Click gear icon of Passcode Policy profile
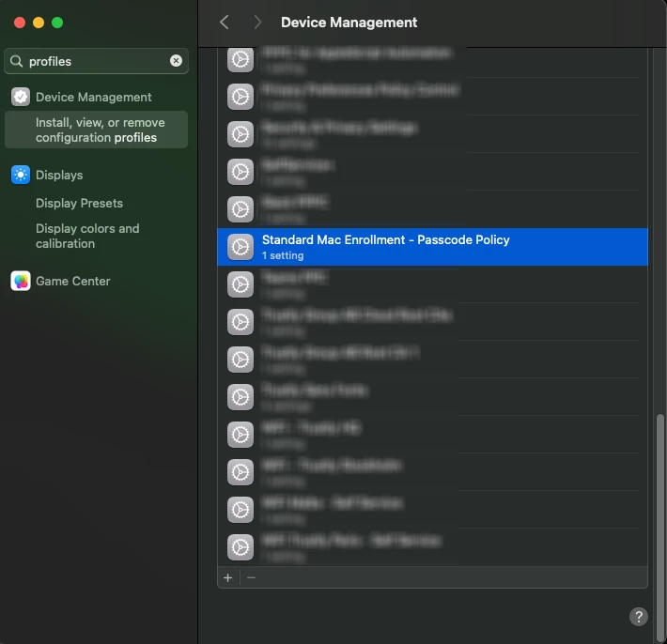Image resolution: width=667 pixels, height=644 pixels. [240, 247]
